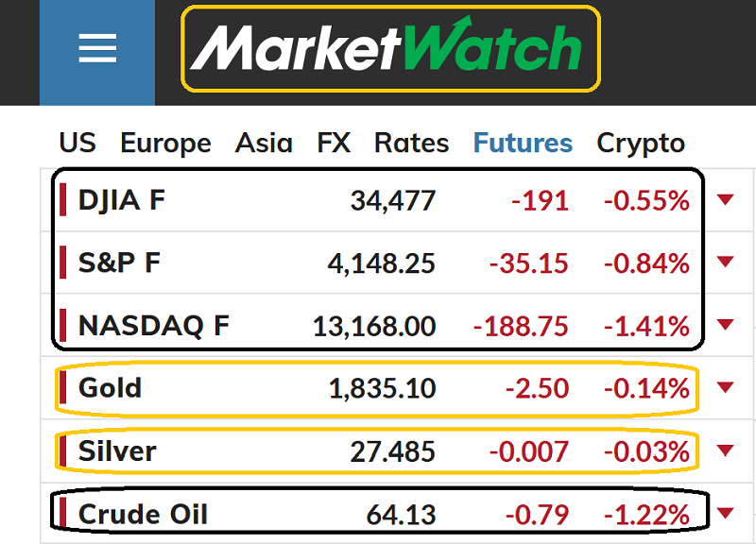Click the MarketWatch logo
The height and width of the screenshot is (544, 756).
(390, 49)
